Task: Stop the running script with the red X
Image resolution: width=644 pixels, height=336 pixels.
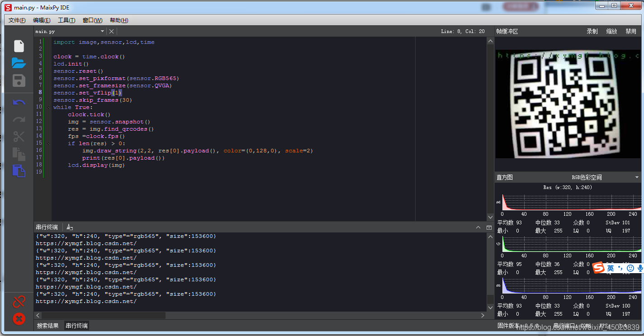Action: tap(19, 319)
